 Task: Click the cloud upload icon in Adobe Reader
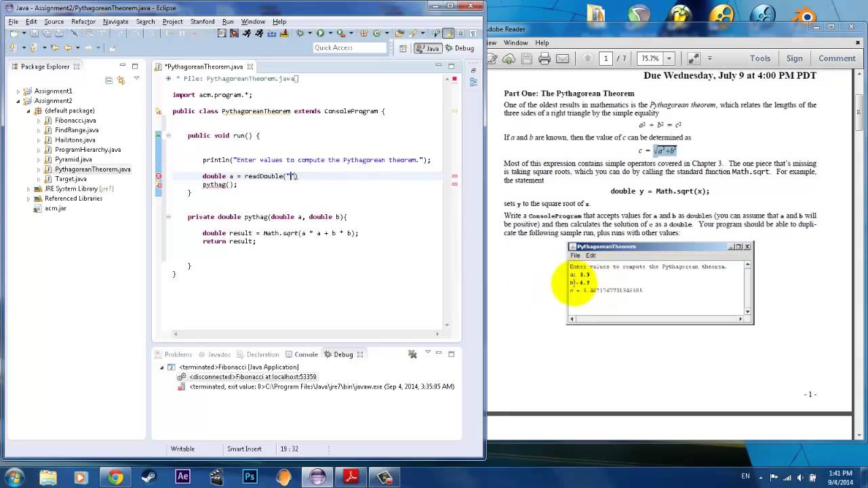pyautogui.click(x=509, y=59)
